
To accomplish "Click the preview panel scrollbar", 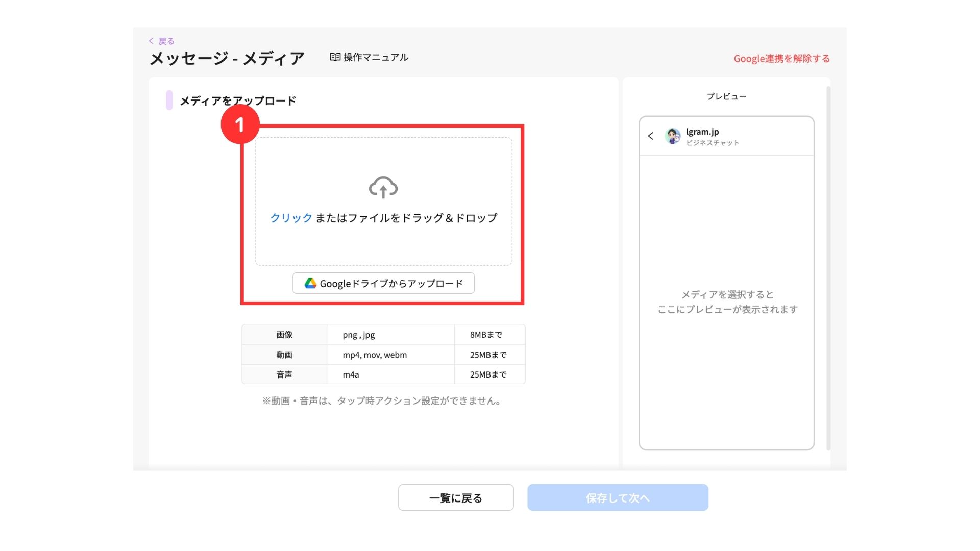I will pyautogui.click(x=828, y=268).
